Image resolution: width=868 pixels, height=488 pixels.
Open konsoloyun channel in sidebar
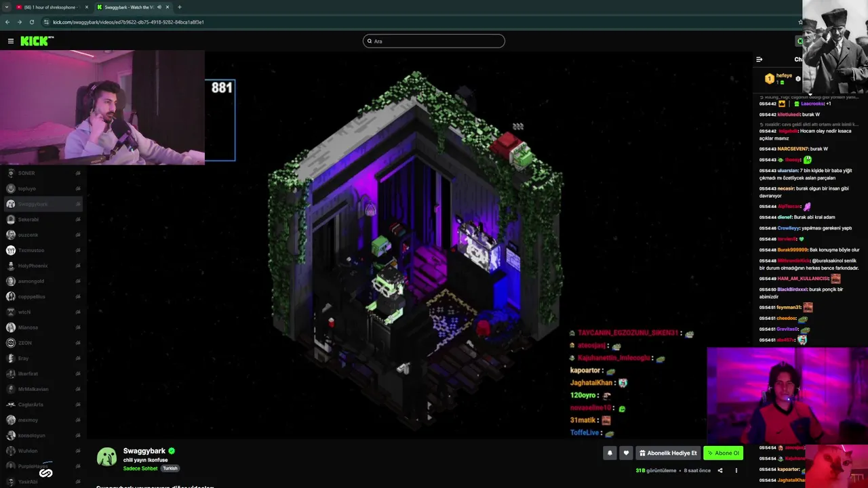pos(42,435)
